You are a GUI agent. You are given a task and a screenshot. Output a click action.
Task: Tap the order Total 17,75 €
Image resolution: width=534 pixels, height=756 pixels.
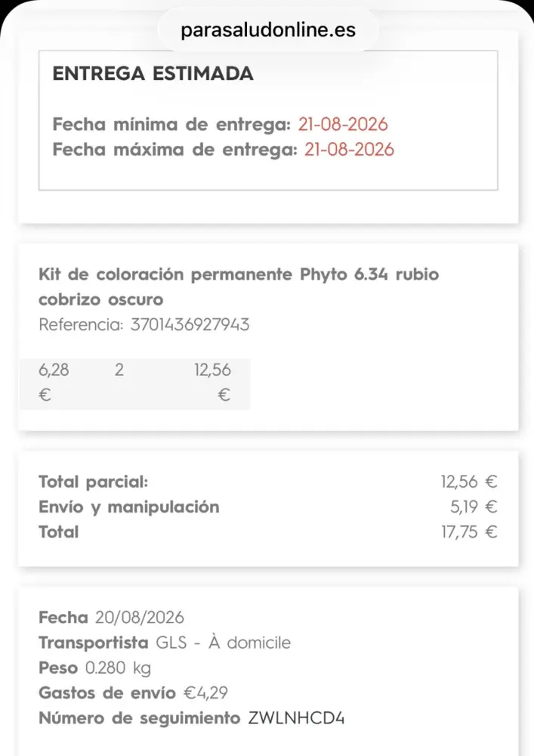tap(469, 531)
